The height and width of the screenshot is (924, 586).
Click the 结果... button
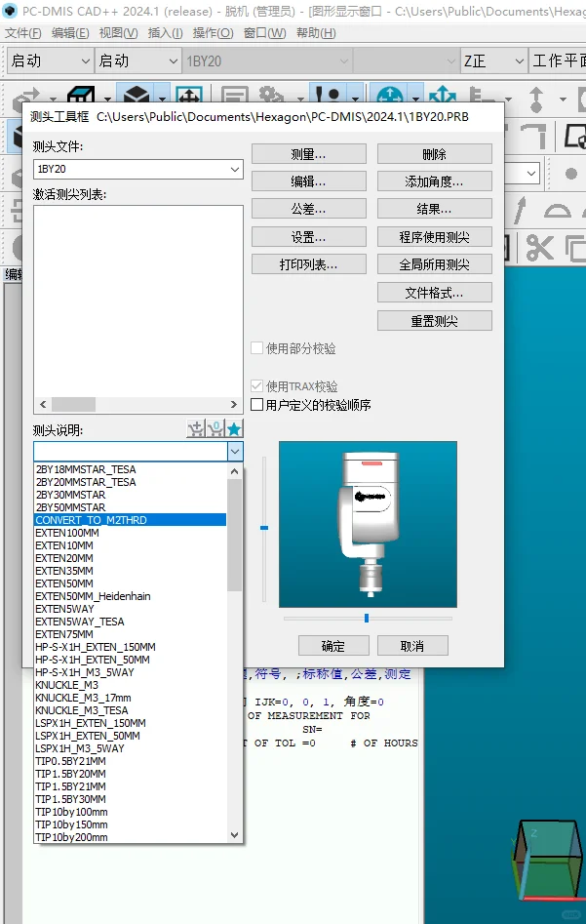click(x=435, y=209)
